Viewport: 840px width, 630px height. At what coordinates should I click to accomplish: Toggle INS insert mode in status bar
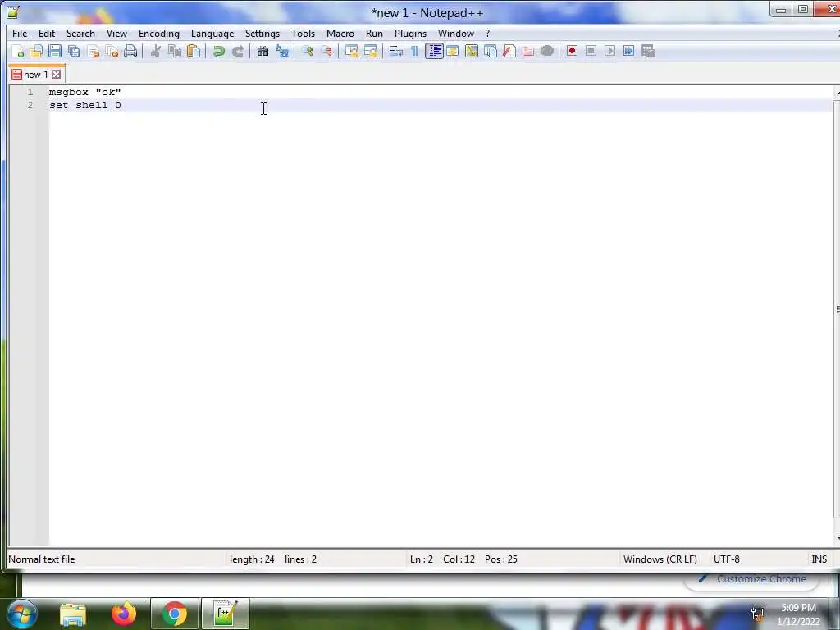[x=819, y=559]
